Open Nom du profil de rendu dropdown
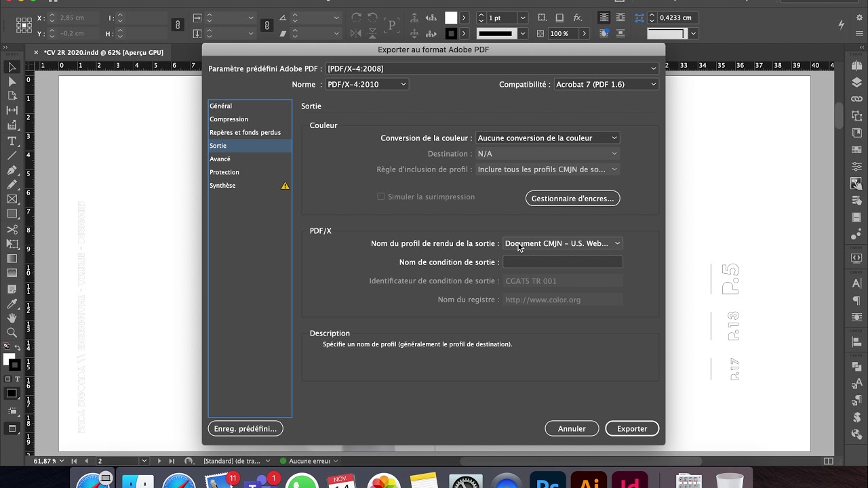The width and height of the screenshot is (868, 488). 563,243
